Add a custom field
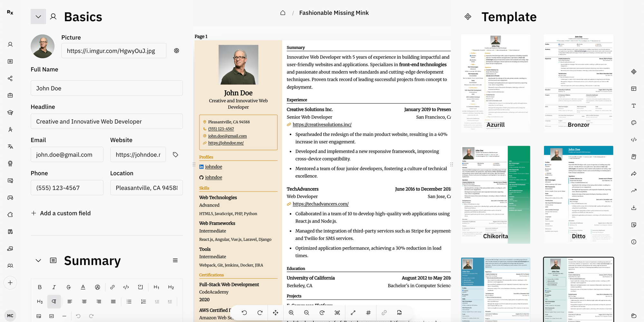644x322 pixels. (x=61, y=213)
